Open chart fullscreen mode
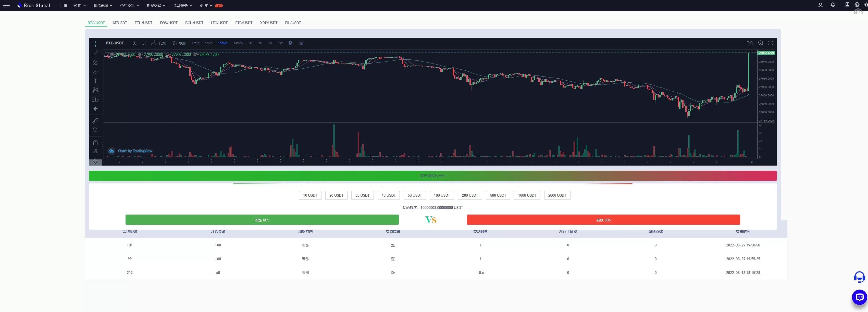 [x=770, y=43]
